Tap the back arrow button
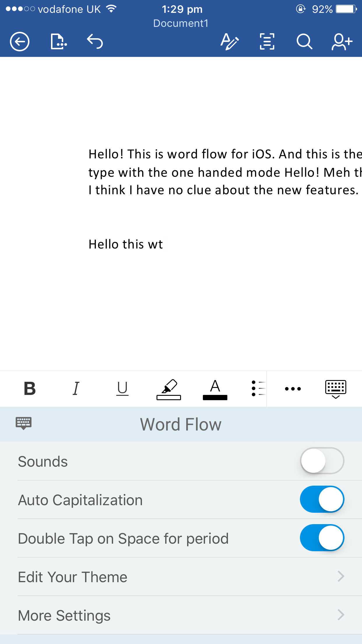The height and width of the screenshot is (644, 362). [20, 41]
